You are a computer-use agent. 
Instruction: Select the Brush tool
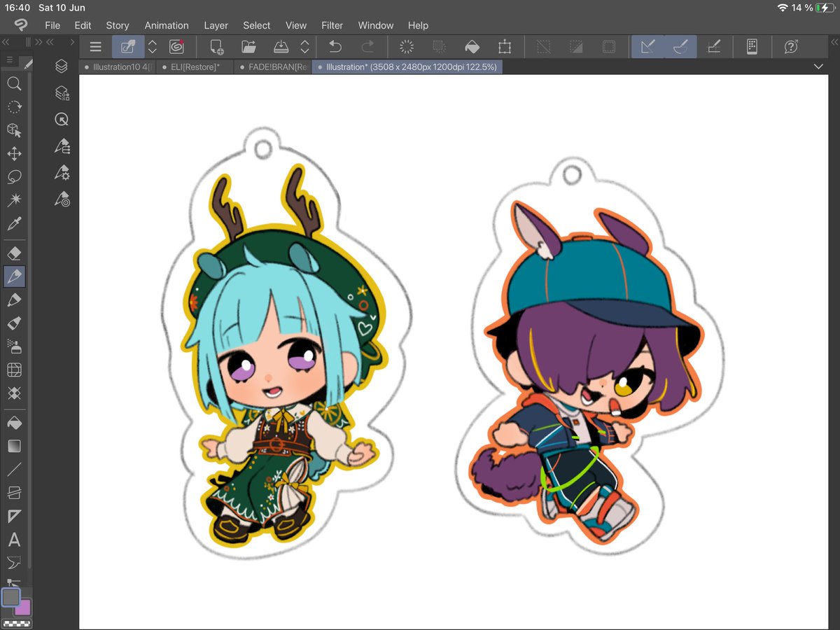(x=14, y=323)
